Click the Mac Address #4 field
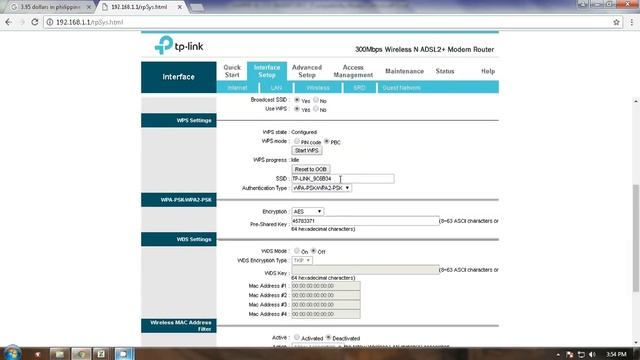 pos(326,314)
